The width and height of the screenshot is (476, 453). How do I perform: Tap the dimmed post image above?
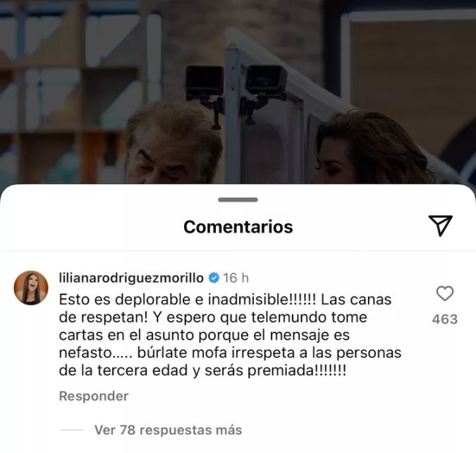[x=238, y=92]
